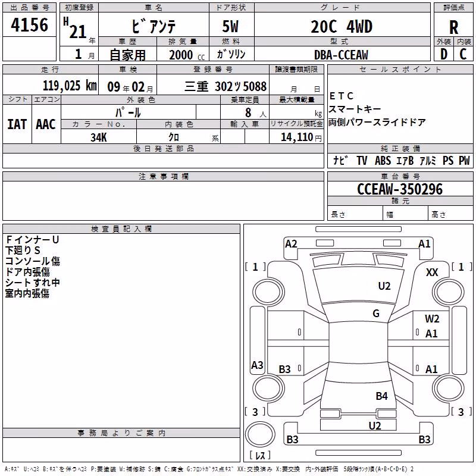Click the chassis number "CCEAW-350296"
This screenshot has width=476, height=476.
coord(400,189)
